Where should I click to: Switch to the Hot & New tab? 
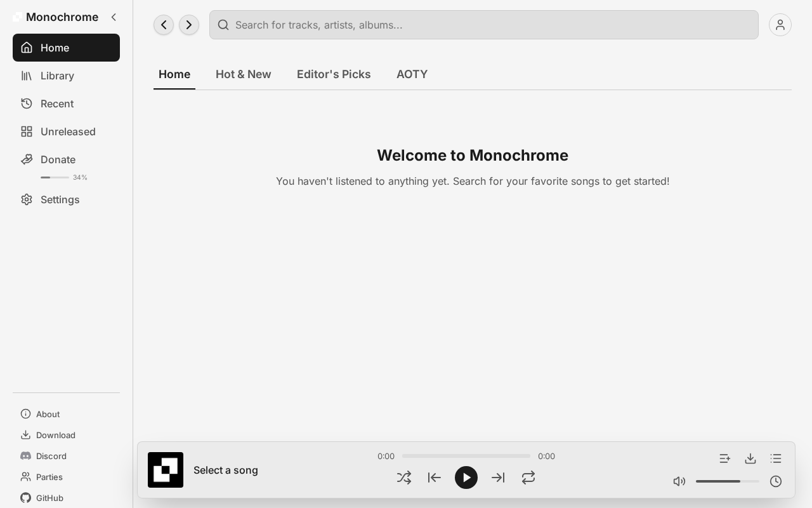[244, 74]
